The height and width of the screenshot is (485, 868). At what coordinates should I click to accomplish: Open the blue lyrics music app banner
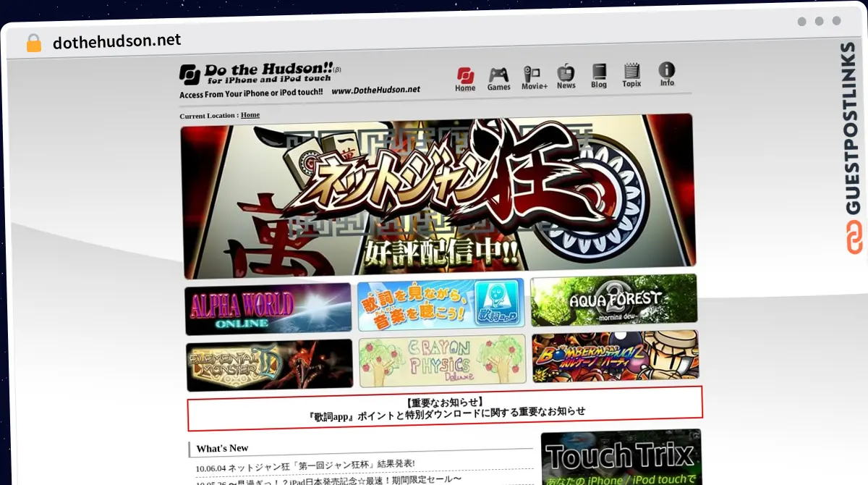coord(441,304)
